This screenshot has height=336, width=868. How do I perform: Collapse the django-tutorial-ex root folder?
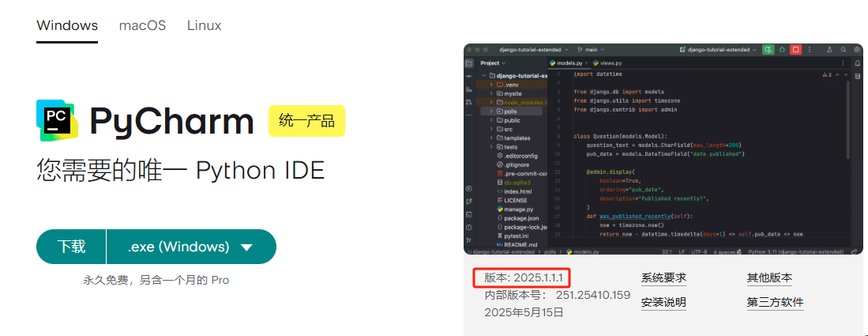tap(483, 75)
